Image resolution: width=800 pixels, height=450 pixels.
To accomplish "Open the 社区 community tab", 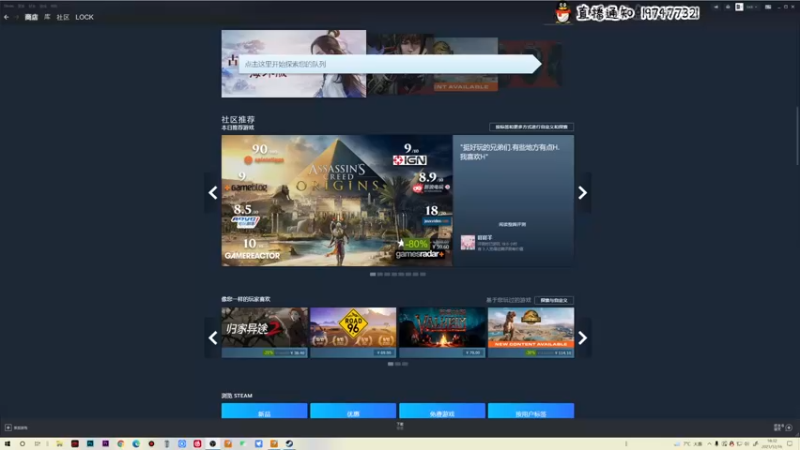I will (63, 17).
